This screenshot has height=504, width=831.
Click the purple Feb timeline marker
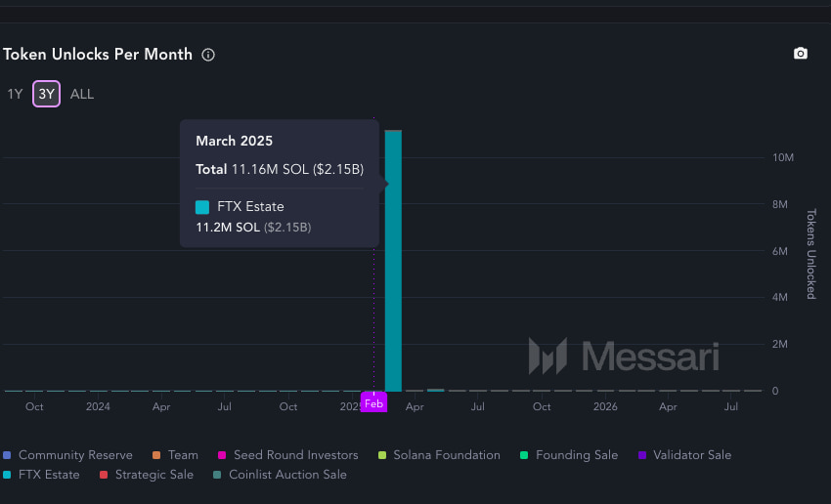(x=373, y=402)
